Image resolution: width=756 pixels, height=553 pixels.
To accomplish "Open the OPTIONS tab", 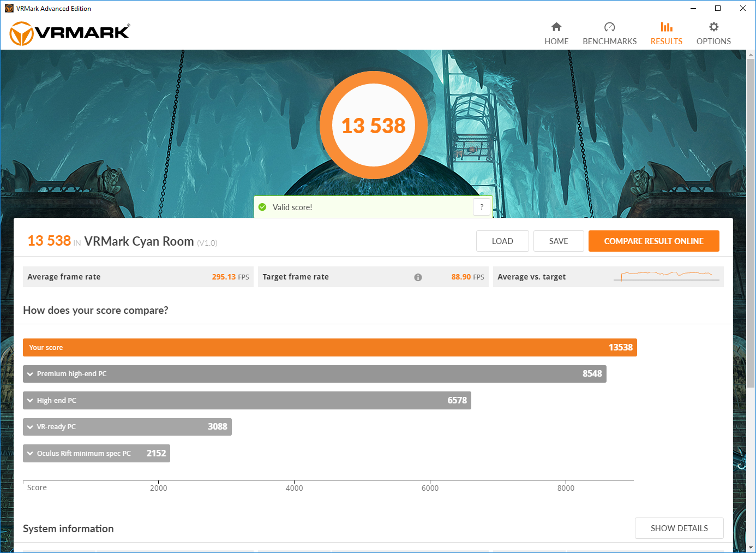I will [x=713, y=34].
